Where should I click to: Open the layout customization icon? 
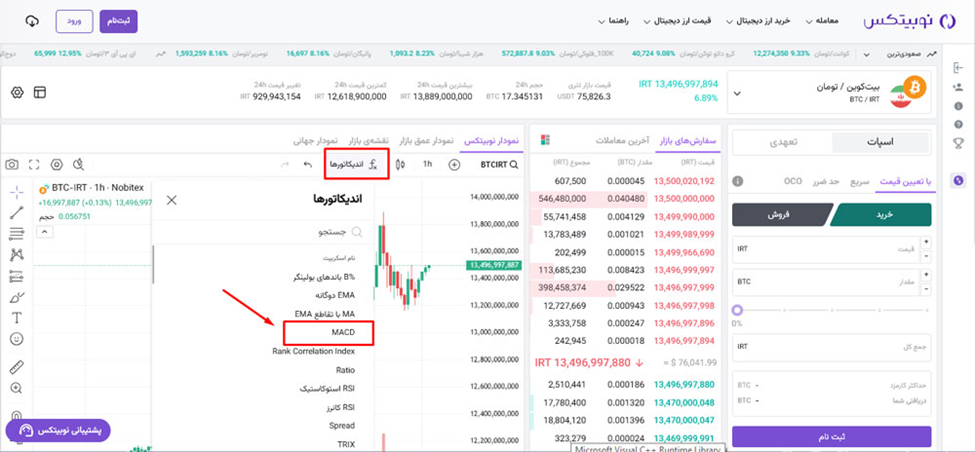pos(40,93)
